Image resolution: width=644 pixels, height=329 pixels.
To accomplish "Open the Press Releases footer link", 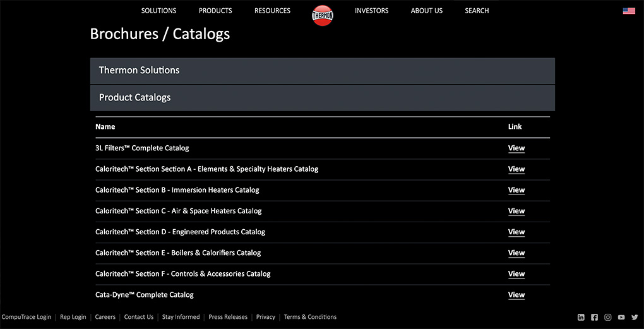I will pyautogui.click(x=228, y=317).
